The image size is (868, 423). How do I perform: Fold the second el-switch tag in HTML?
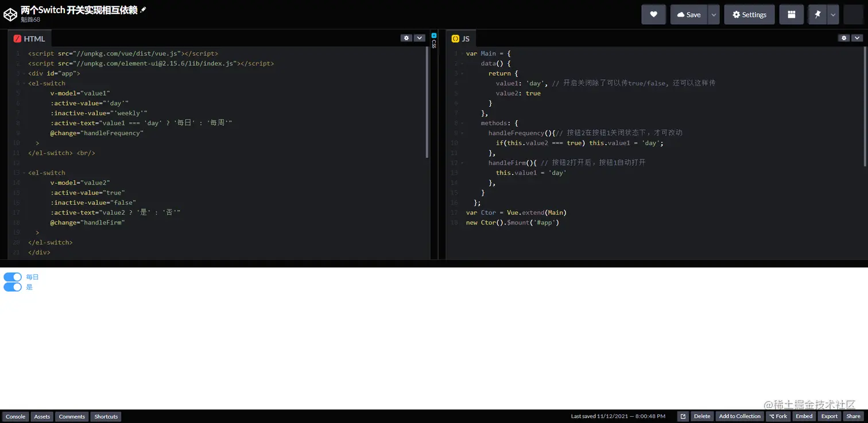tap(24, 173)
